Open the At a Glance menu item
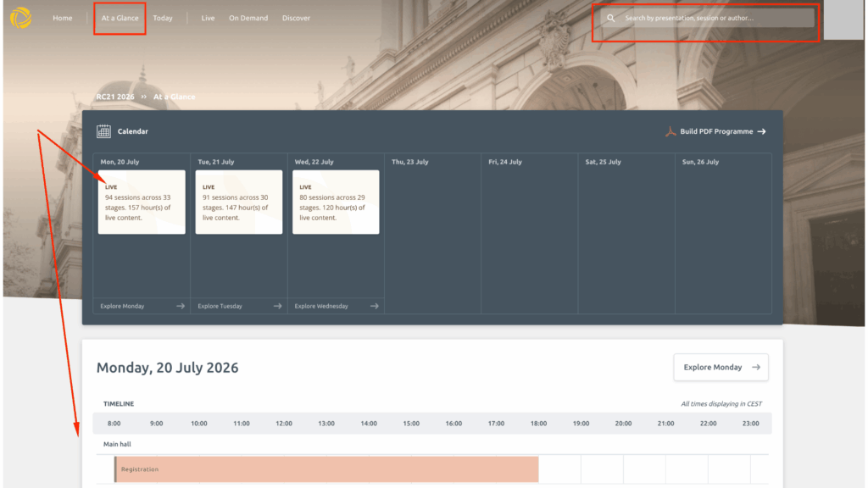The image size is (868, 488). [x=120, y=19]
